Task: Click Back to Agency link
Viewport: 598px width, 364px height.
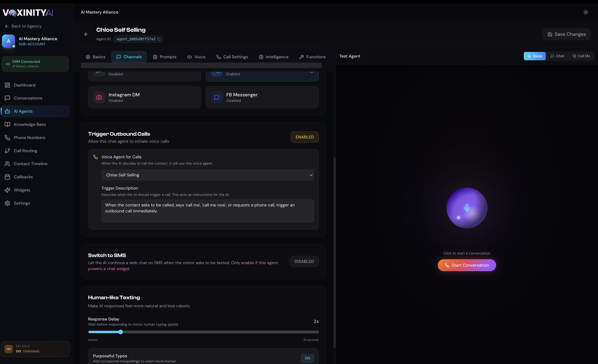Action: pyautogui.click(x=23, y=26)
